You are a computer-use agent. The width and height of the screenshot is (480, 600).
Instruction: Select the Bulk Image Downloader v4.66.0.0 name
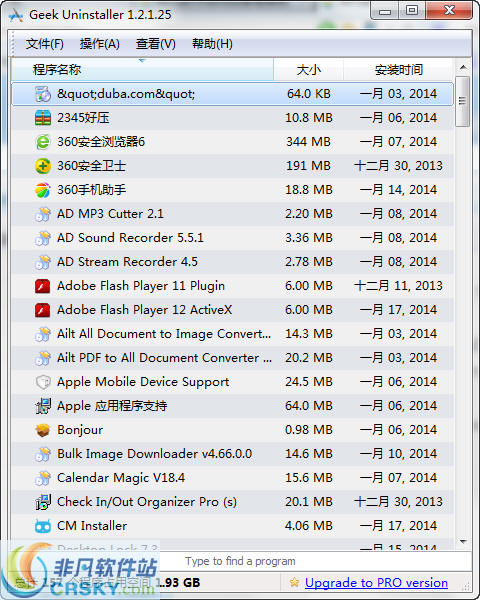pyautogui.click(x=154, y=454)
